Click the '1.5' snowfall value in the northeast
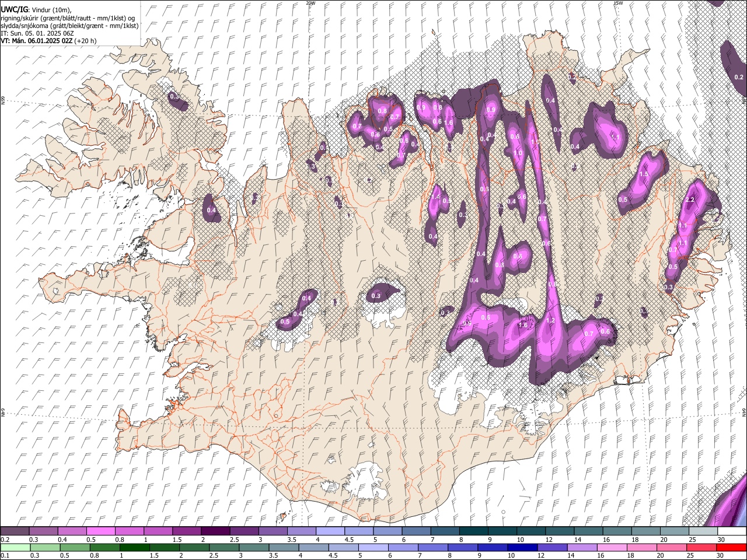This screenshot has height=560, width=747. click(x=644, y=174)
